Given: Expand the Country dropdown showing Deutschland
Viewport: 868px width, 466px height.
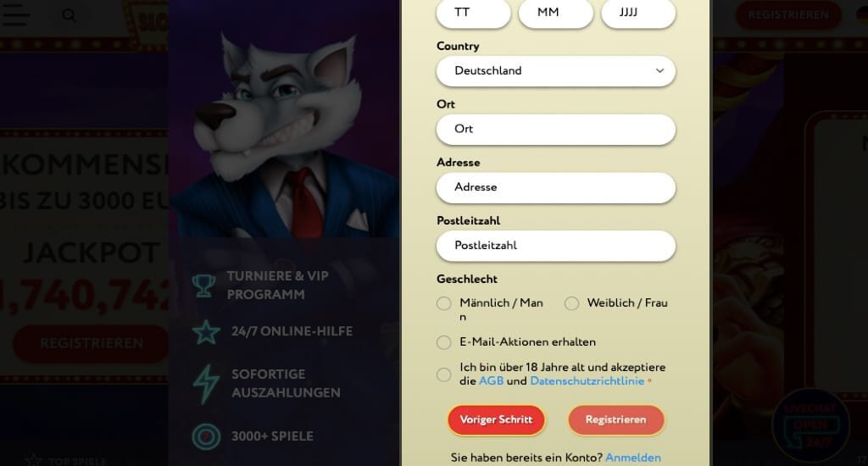Looking at the screenshot, I should (x=556, y=71).
